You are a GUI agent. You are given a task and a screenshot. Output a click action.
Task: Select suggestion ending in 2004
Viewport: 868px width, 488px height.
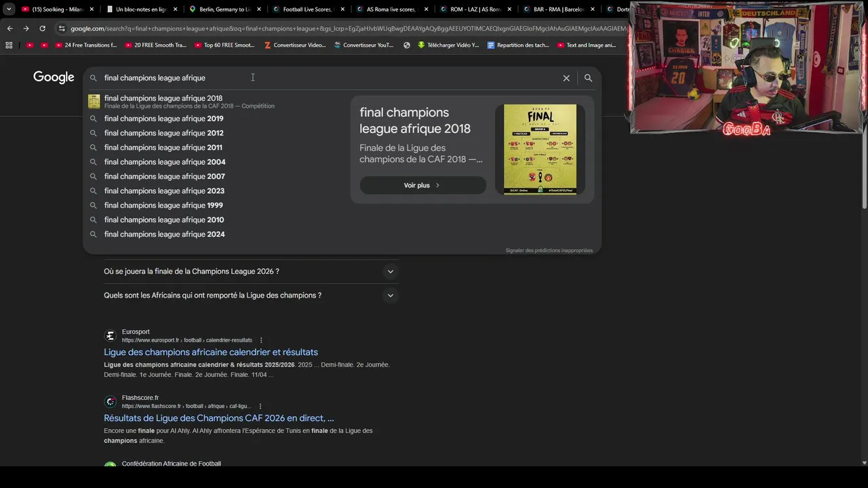(216, 162)
